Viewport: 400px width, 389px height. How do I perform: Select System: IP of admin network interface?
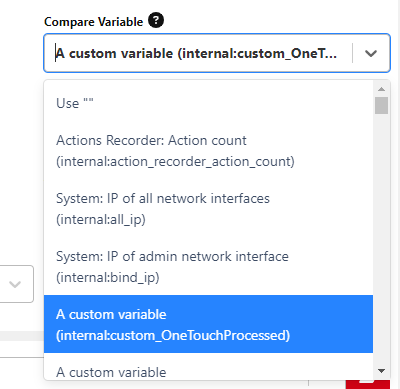(208, 267)
